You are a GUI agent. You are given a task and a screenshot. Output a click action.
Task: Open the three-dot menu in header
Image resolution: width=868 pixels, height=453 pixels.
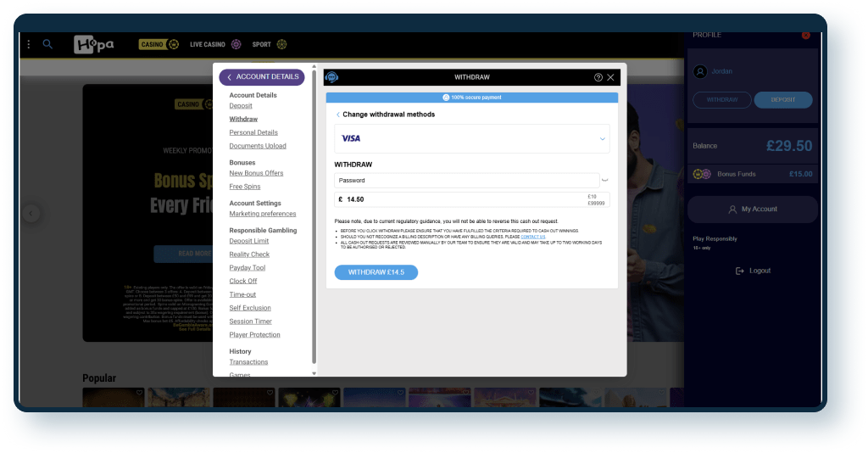[29, 44]
